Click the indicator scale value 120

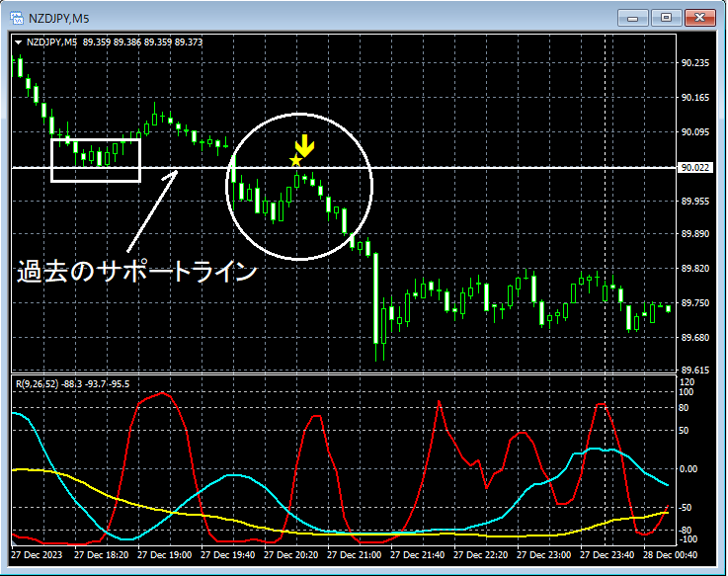[687, 382]
